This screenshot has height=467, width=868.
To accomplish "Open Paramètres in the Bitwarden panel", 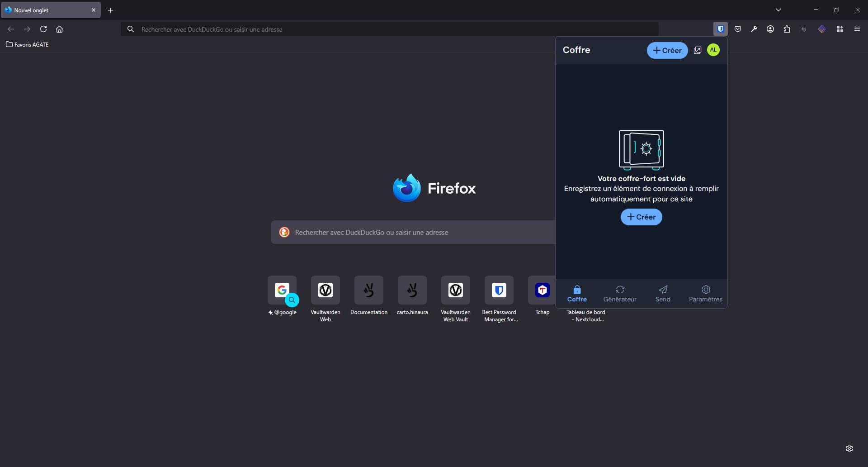I will point(706,293).
